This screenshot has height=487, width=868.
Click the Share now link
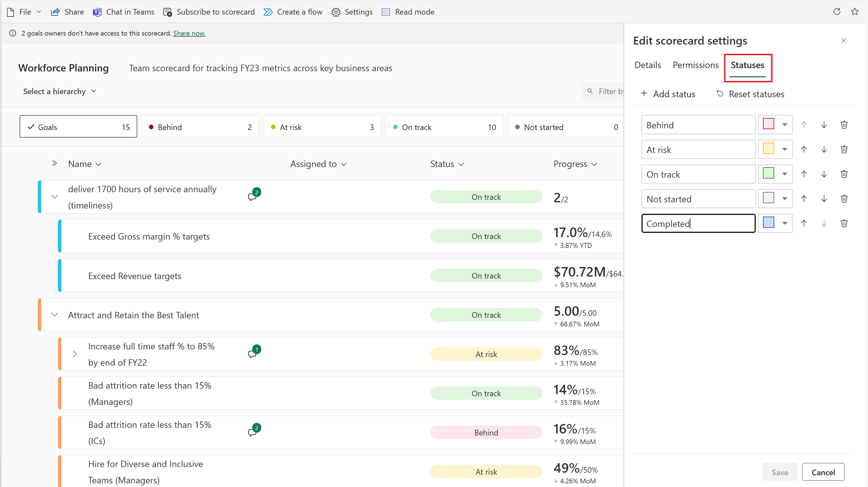coord(189,33)
